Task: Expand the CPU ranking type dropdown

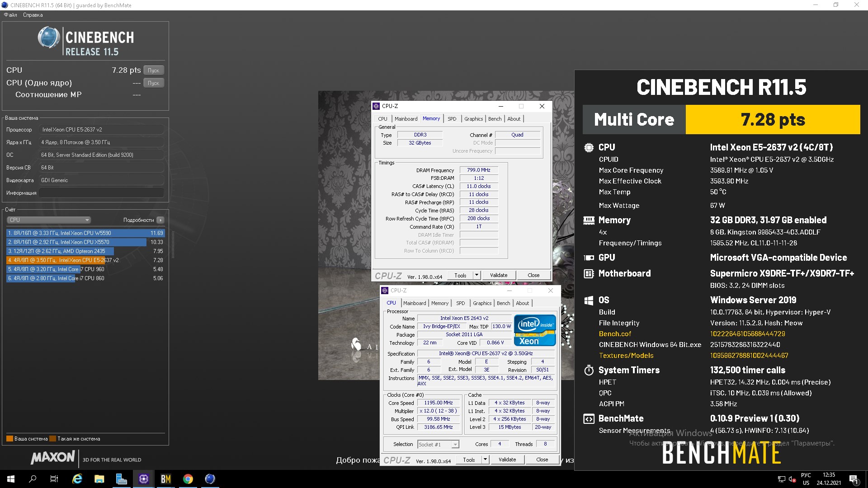Action: point(49,220)
